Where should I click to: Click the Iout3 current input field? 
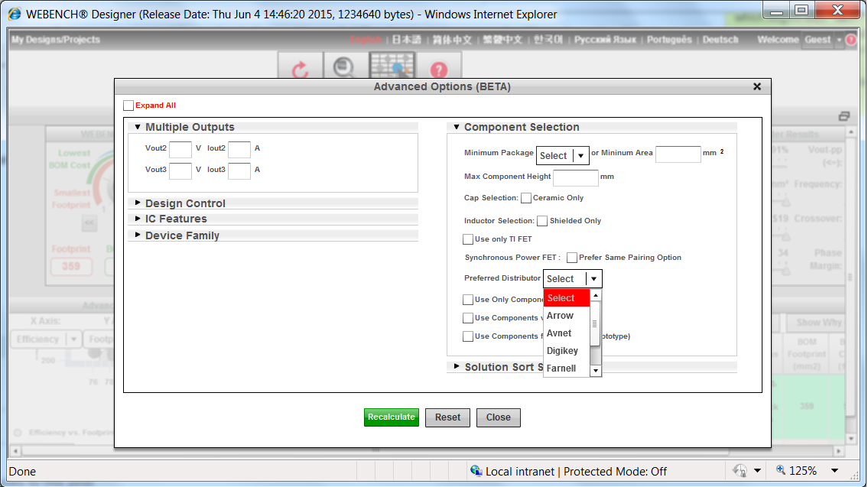point(239,171)
